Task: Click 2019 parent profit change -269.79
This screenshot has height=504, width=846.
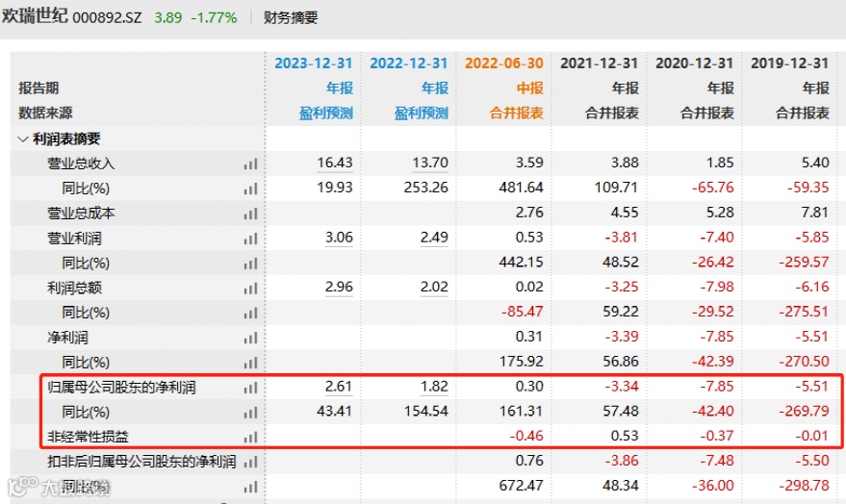Action: pos(804,411)
